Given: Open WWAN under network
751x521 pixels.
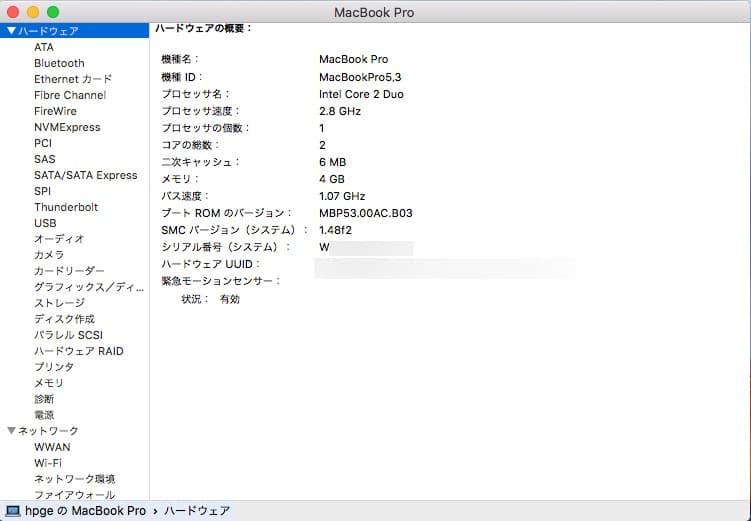Looking at the screenshot, I should [52, 447].
